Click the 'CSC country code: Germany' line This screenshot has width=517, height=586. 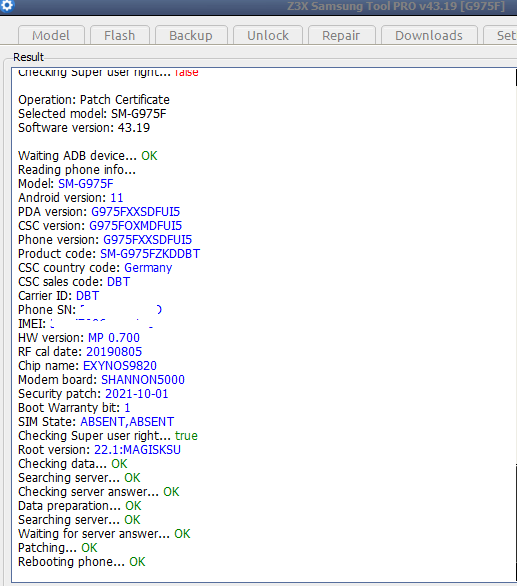coord(95,268)
